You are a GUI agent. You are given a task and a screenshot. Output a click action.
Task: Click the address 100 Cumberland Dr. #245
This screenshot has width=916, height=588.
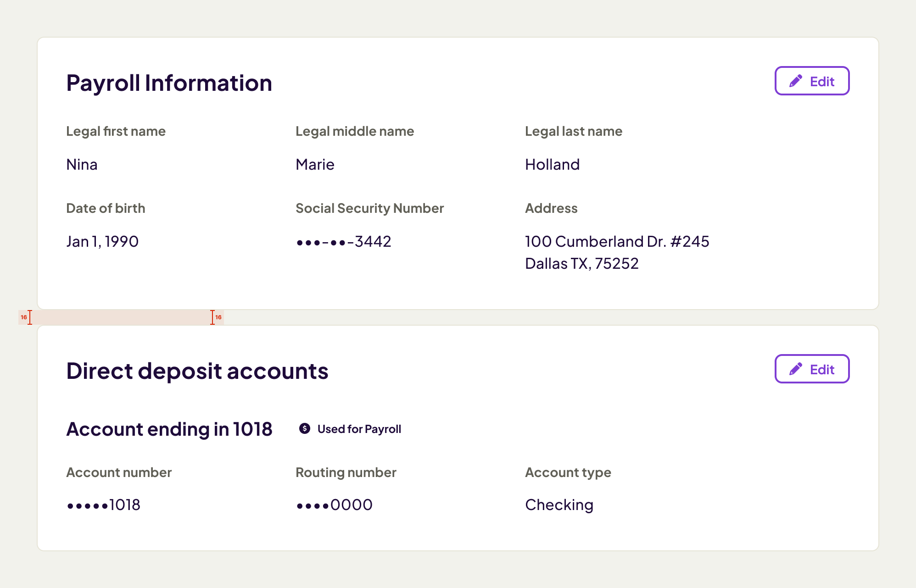pos(617,242)
